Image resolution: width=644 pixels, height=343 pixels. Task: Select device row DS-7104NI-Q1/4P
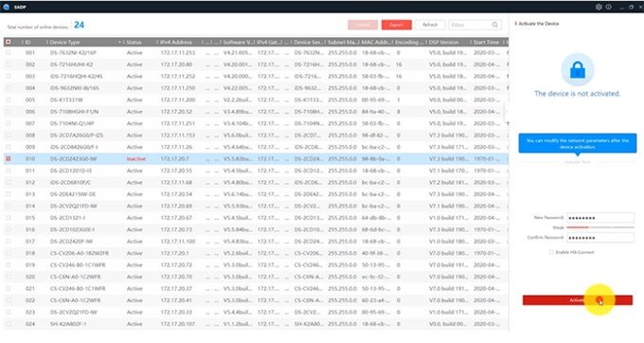click(x=256, y=123)
